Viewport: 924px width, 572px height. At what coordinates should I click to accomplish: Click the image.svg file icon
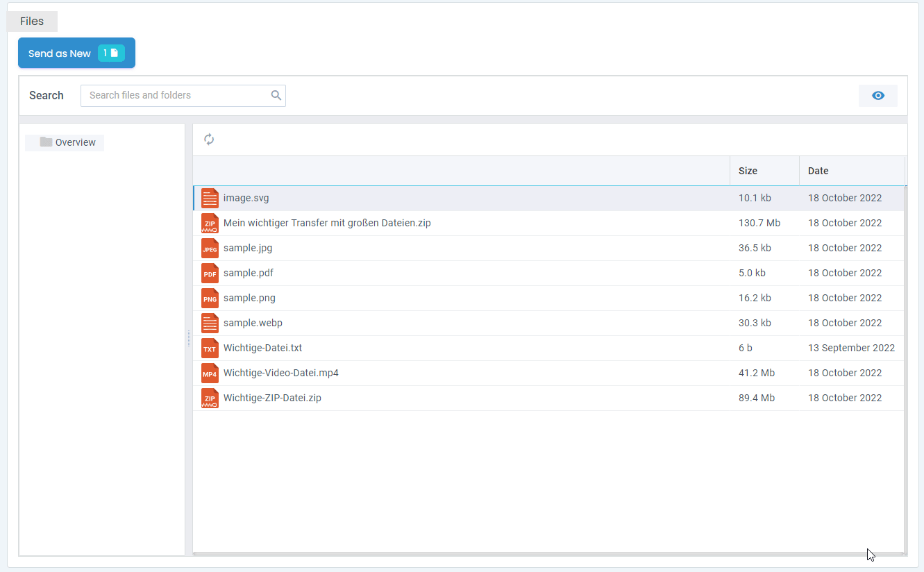pos(210,198)
